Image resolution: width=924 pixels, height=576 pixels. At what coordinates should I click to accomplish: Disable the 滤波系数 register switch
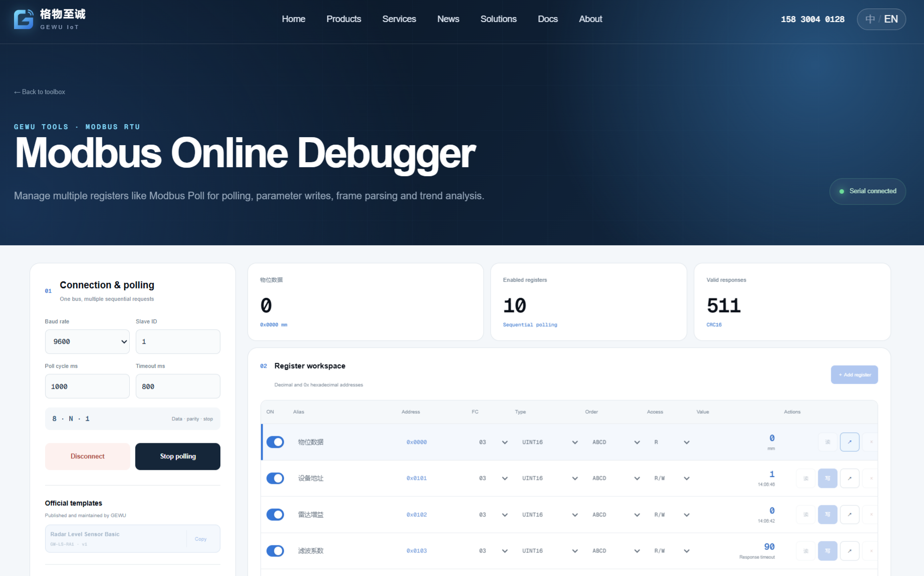point(275,551)
